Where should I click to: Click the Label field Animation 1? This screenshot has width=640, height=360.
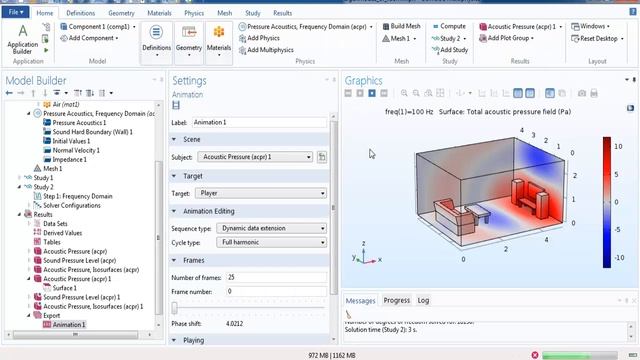[260, 122]
